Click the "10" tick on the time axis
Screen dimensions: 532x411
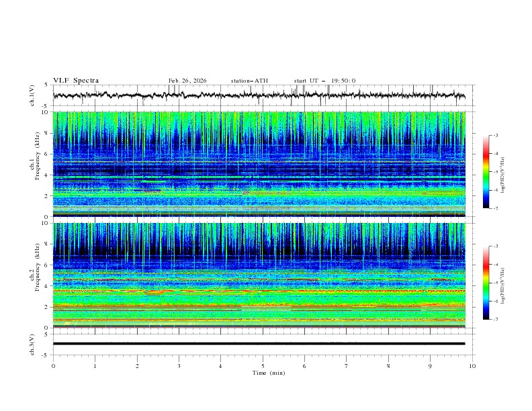472,366
